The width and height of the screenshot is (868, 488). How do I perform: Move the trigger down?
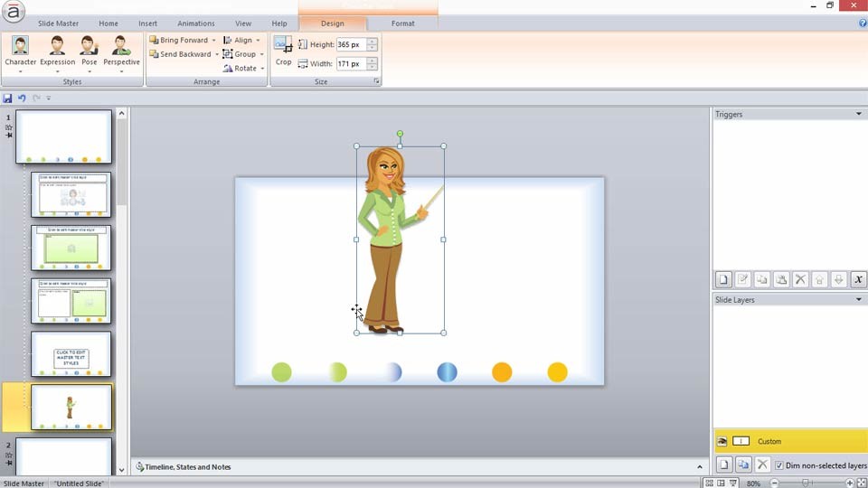coord(839,279)
